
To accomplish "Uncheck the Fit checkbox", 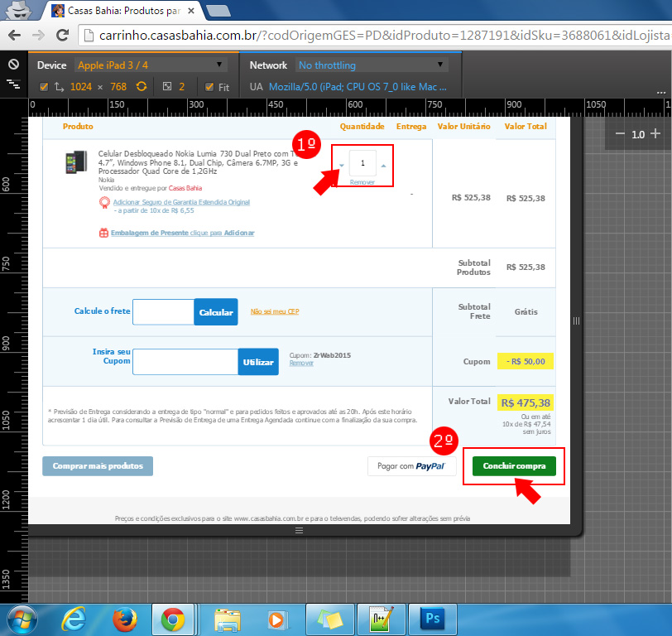I will pyautogui.click(x=209, y=86).
